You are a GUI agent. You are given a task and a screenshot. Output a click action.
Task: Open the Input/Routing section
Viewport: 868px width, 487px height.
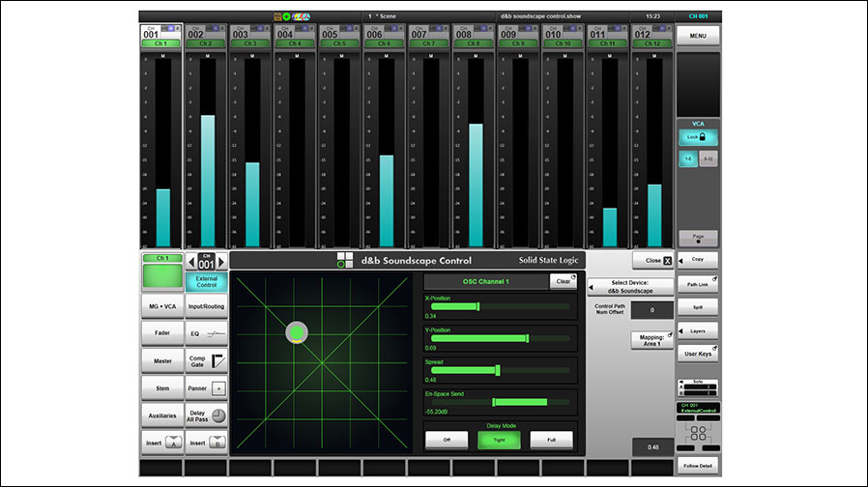point(207,306)
